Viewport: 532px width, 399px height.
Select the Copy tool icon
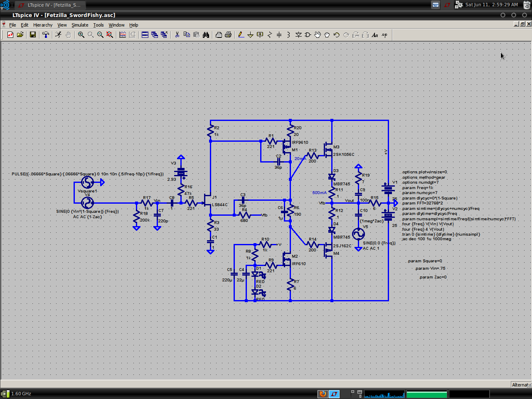point(187,35)
